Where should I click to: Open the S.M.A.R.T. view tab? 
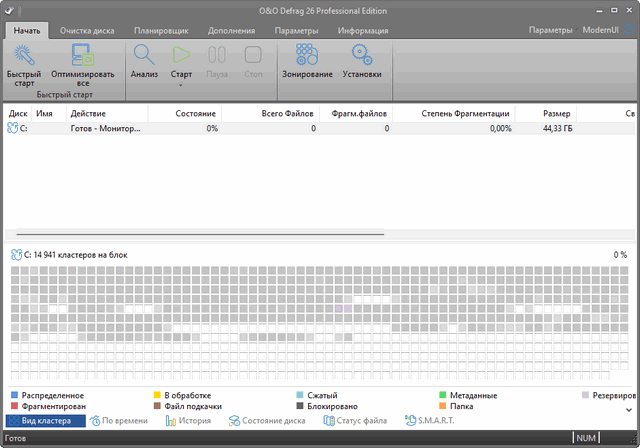tap(429, 421)
